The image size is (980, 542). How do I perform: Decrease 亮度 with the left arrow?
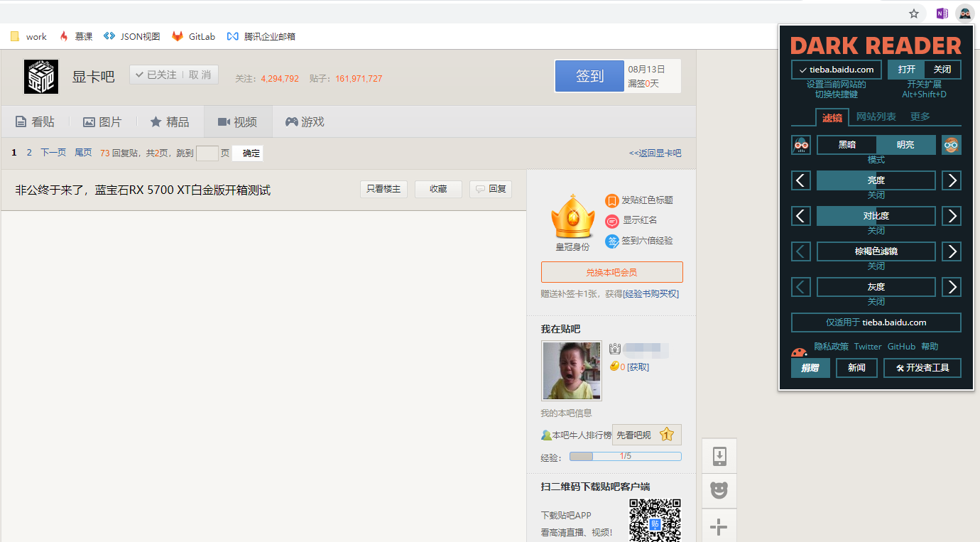[801, 180]
